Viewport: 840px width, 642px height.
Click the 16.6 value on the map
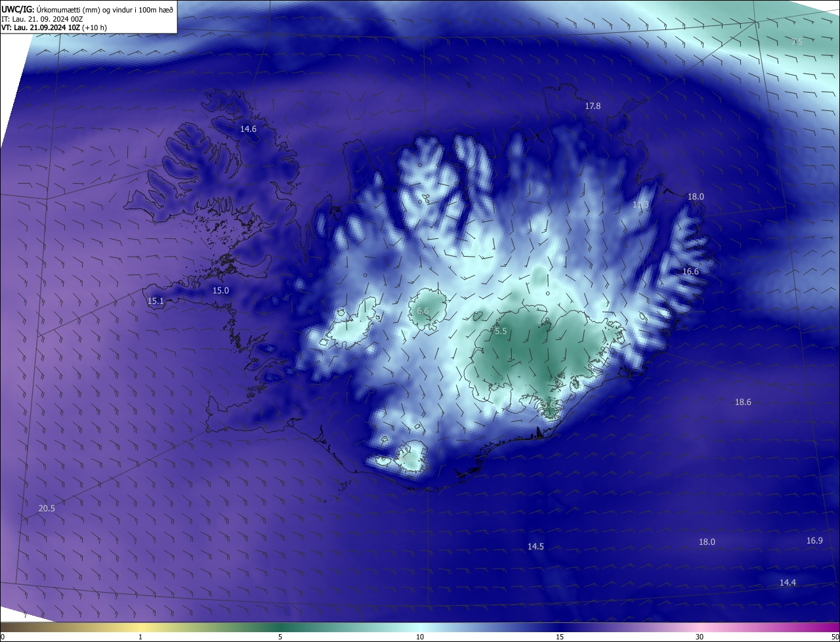690,272
